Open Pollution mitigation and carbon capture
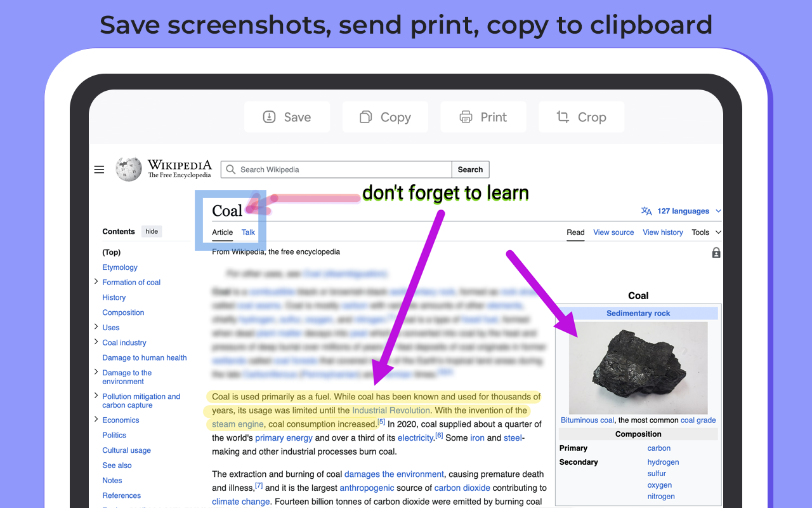Screen dimensions: 812x508 click(141, 401)
